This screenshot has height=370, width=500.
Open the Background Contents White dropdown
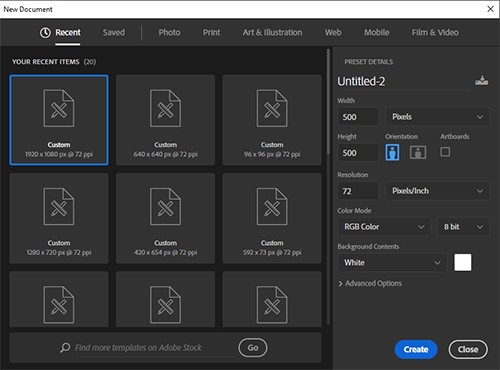point(392,263)
